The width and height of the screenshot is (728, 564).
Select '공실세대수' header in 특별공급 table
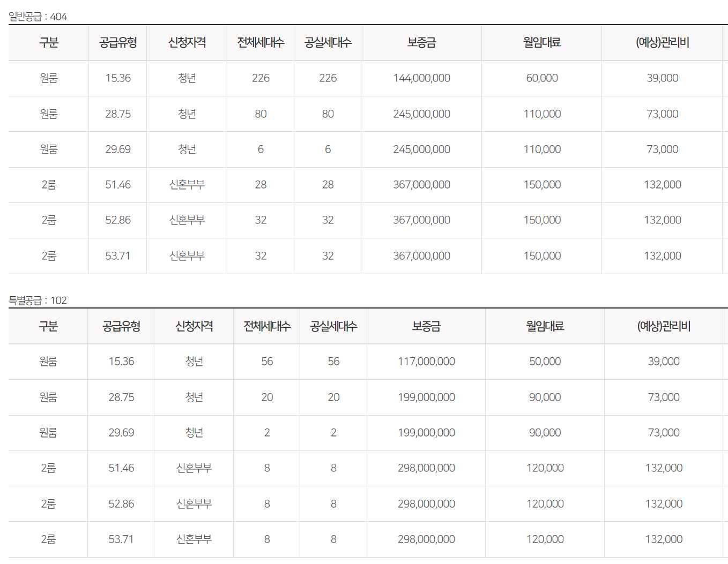[333, 326]
